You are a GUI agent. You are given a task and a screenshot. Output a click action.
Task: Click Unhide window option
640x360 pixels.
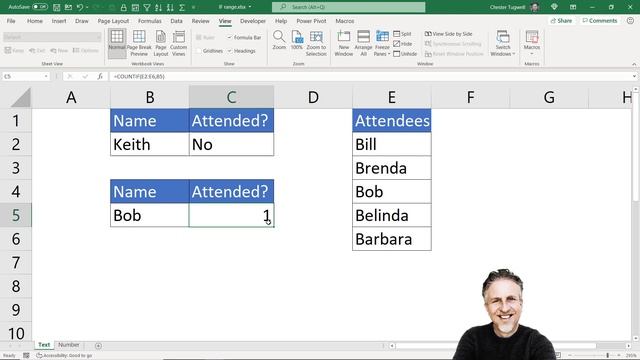[x=405, y=54]
